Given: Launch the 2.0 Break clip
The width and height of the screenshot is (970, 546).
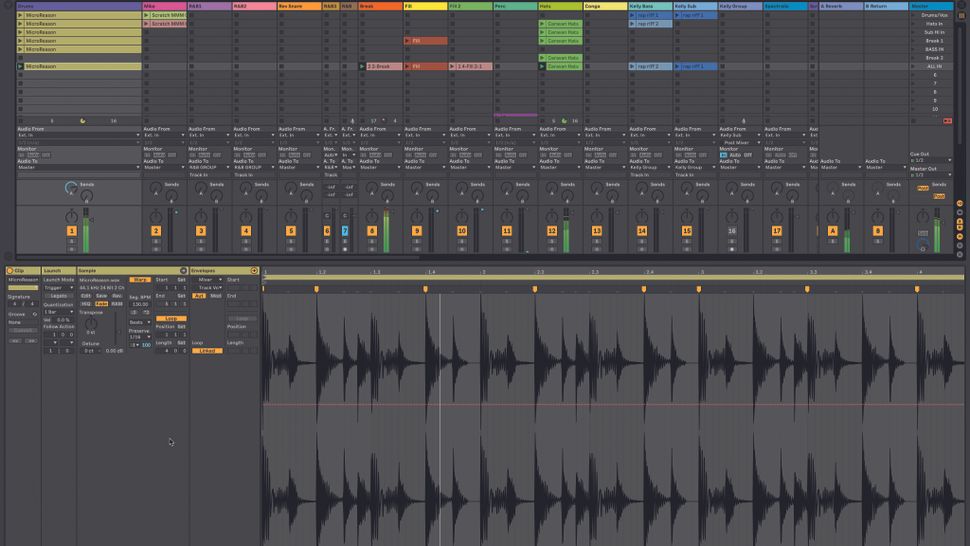Looking at the screenshot, I should (363, 66).
